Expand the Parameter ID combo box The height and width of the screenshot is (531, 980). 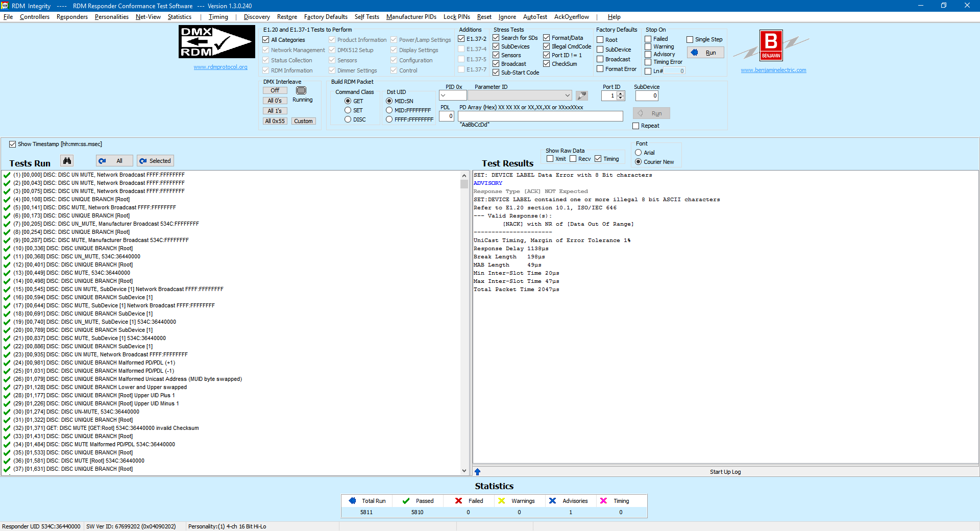pos(567,95)
